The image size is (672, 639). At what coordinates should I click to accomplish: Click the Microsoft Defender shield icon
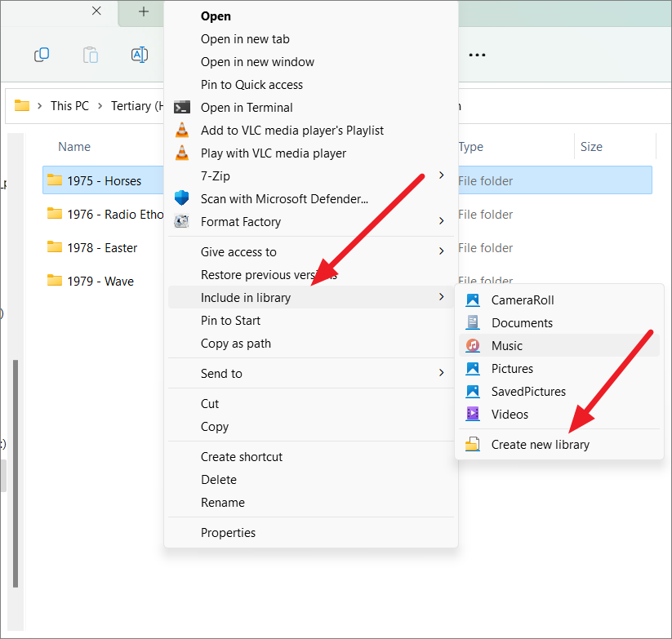[x=182, y=197]
